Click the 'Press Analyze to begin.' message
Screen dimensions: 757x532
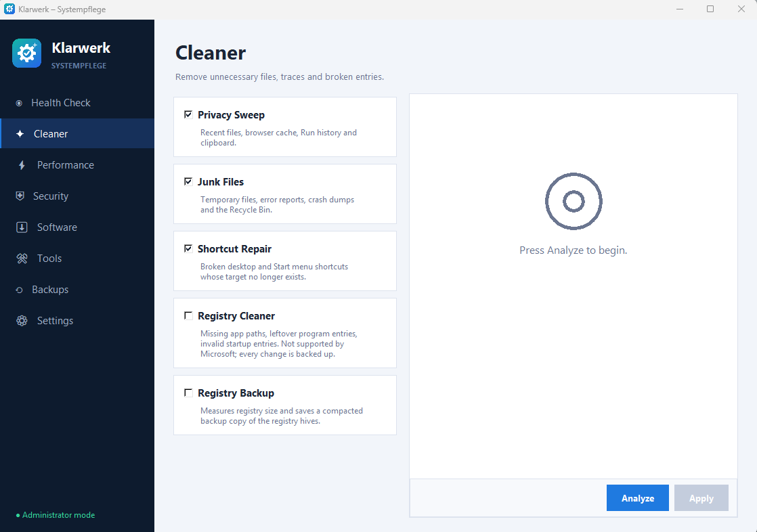573,250
